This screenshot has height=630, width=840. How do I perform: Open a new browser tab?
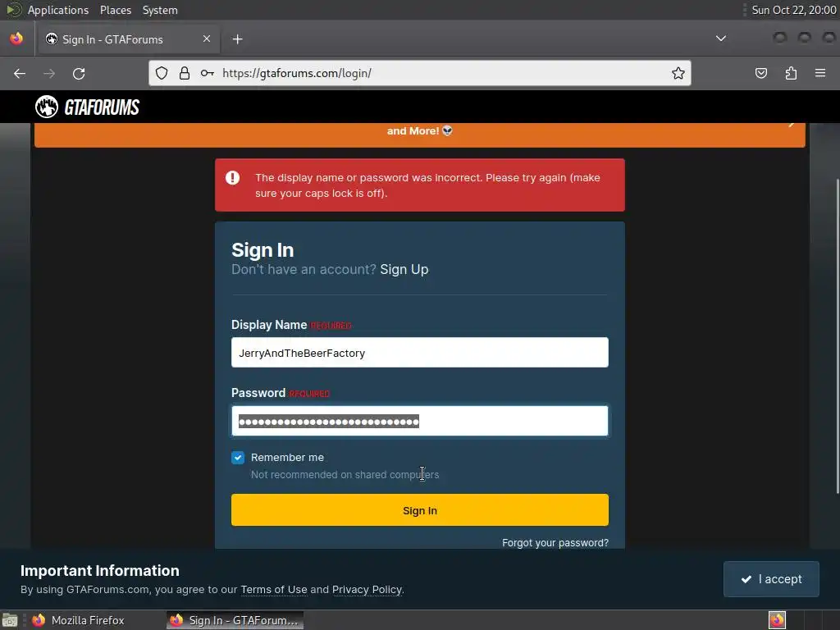[x=237, y=39]
